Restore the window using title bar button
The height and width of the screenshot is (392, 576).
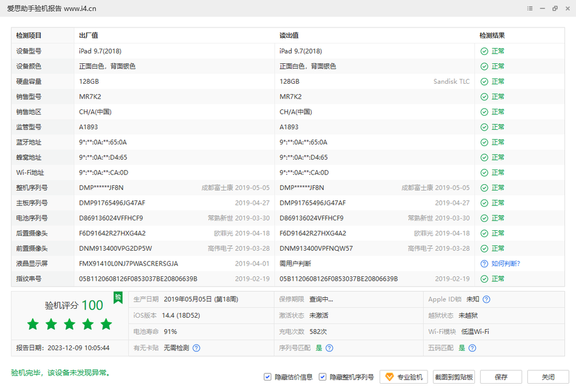(x=554, y=8)
